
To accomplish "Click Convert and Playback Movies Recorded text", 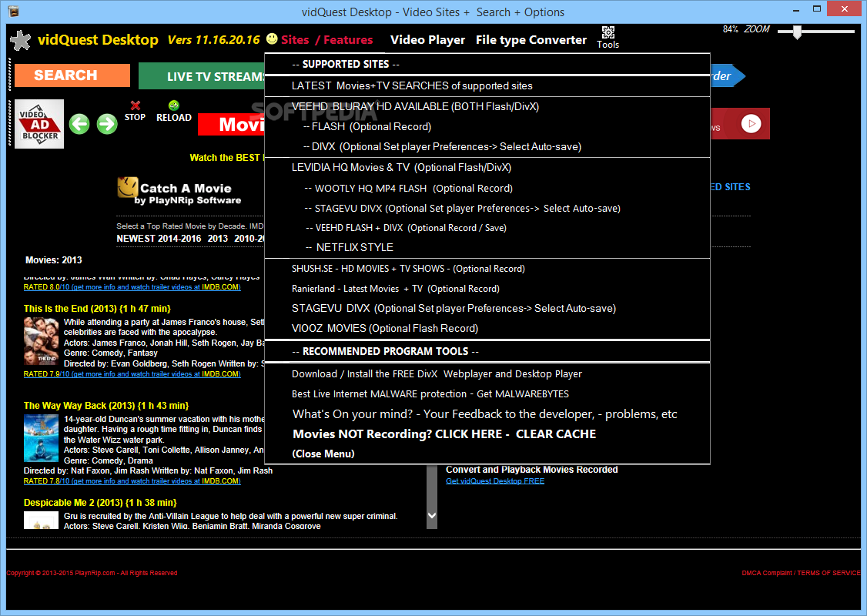I will coord(532,470).
